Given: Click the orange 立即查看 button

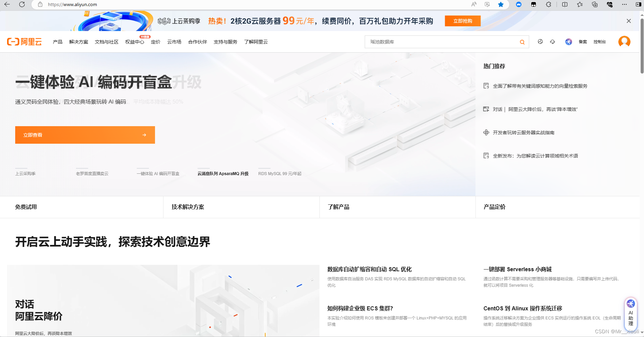Looking at the screenshot, I should 85,135.
